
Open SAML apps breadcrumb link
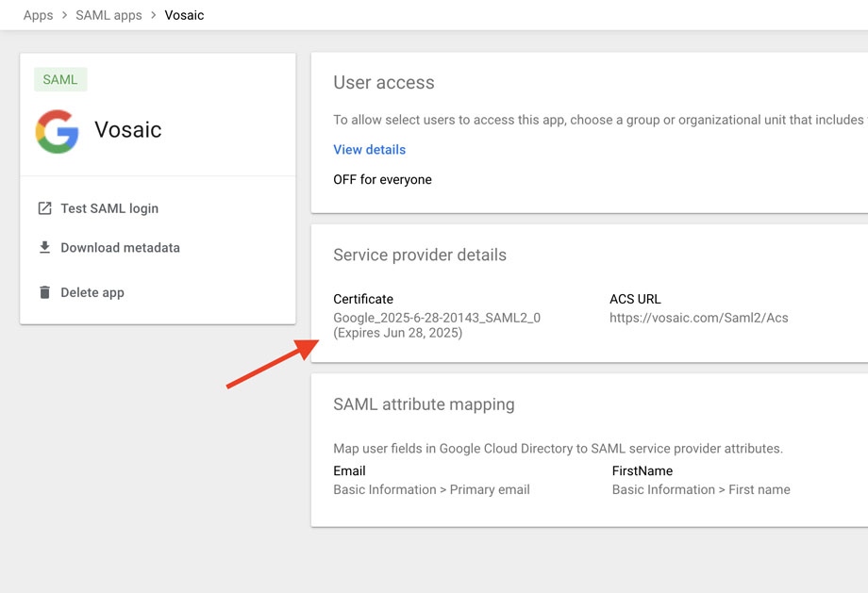[109, 15]
